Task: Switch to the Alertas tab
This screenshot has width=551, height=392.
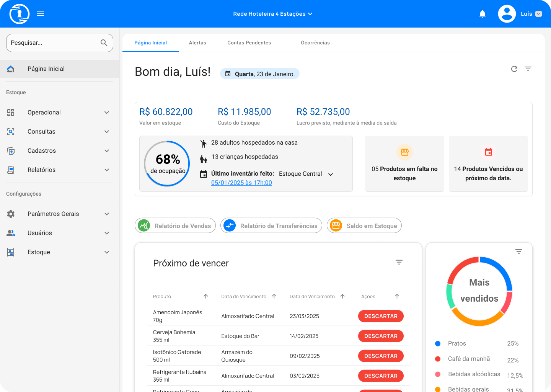Action: pyautogui.click(x=197, y=43)
